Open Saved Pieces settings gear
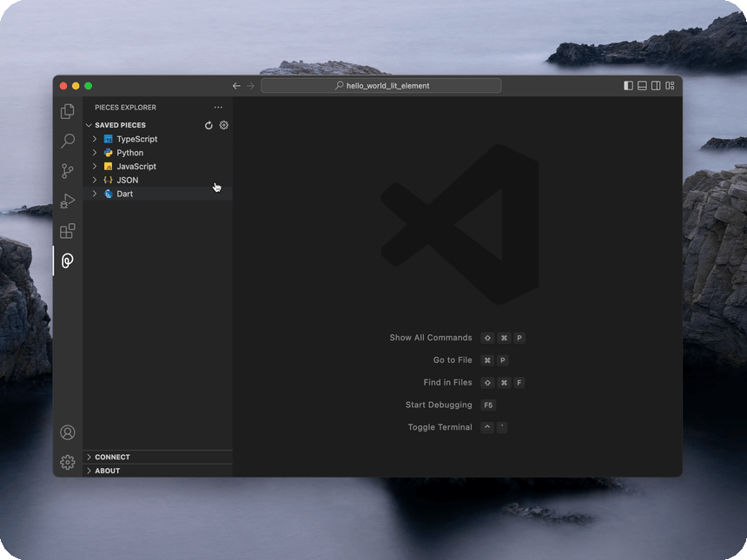This screenshot has height=560, width=747. click(223, 125)
